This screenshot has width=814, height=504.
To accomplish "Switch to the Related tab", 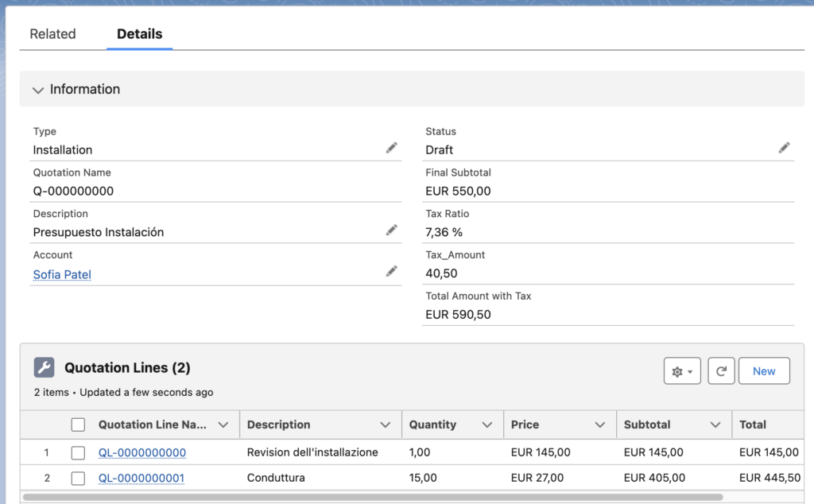I will [52, 33].
